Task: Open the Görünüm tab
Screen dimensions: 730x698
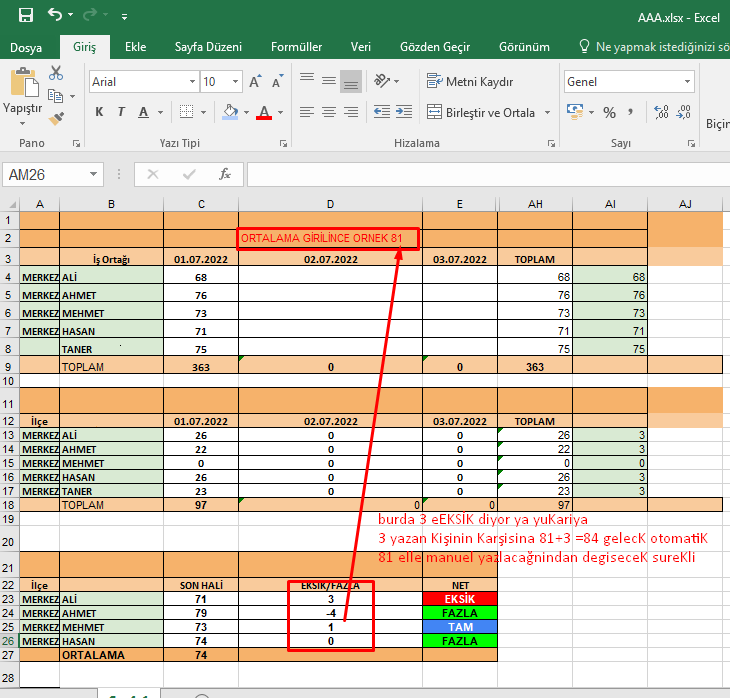Action: coord(524,47)
